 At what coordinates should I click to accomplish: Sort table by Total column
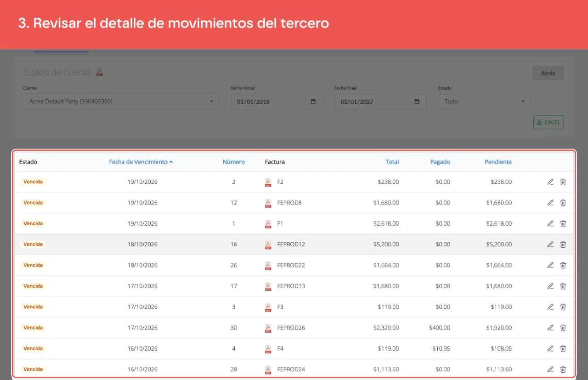pos(392,162)
